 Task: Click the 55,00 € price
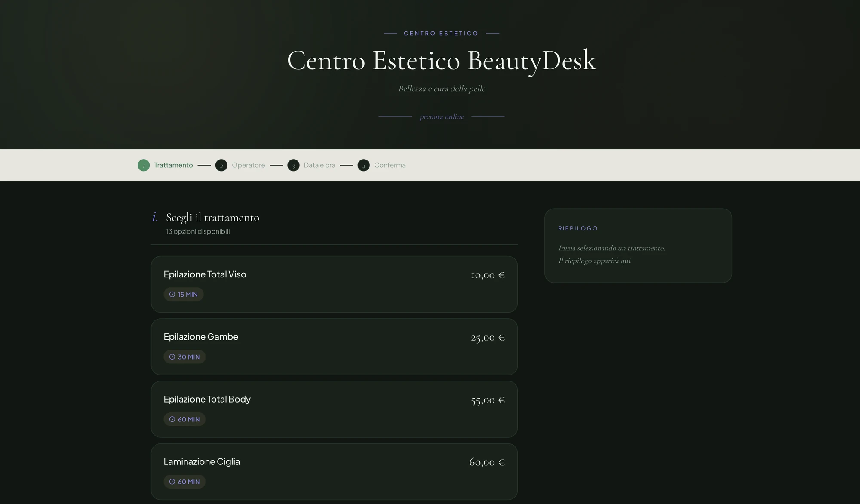point(488,400)
